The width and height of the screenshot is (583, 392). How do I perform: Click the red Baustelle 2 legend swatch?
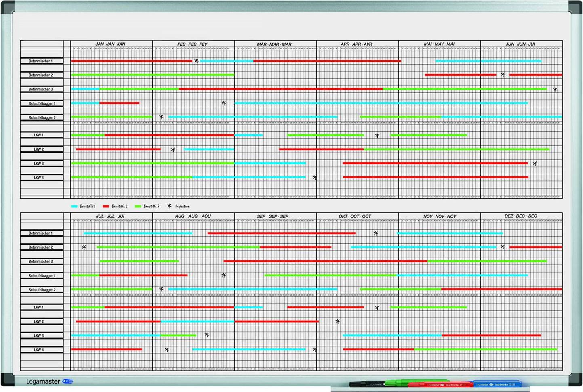tap(106, 206)
